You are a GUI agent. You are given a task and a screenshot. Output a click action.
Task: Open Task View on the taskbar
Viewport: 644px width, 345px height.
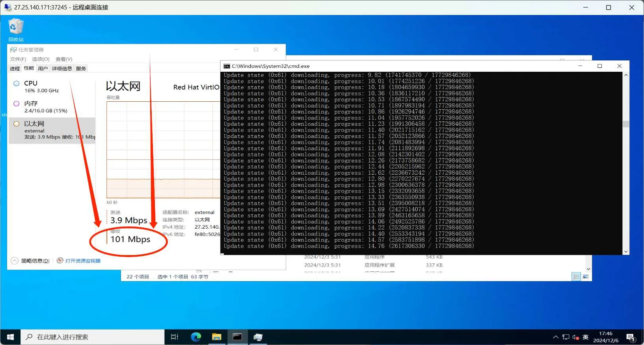[175, 337]
